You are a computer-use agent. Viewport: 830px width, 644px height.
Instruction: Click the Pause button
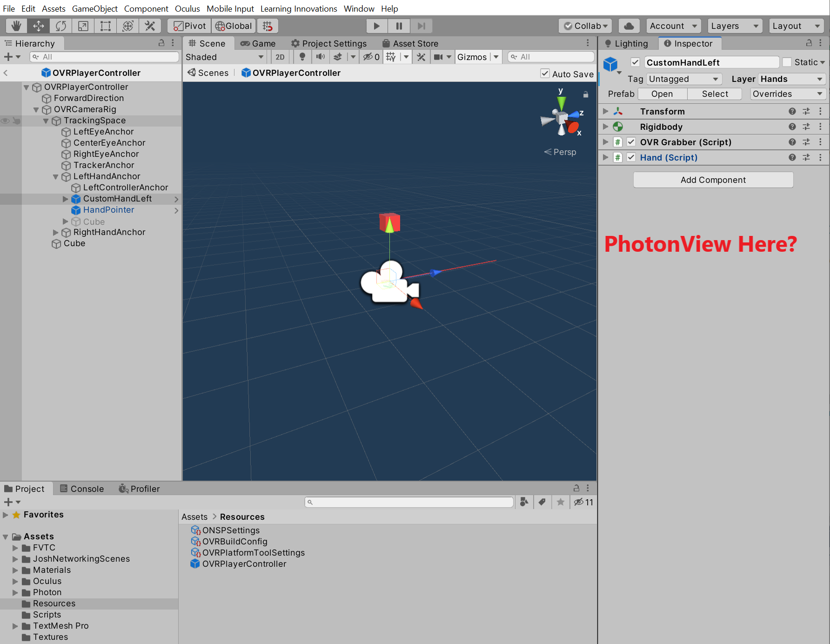[x=399, y=26]
